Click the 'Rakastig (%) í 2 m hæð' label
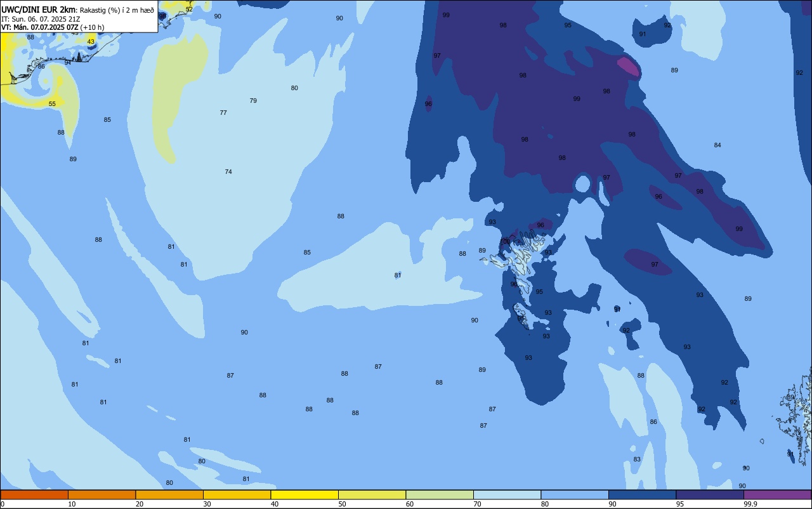Screen dimensions: 812x509 116,10
